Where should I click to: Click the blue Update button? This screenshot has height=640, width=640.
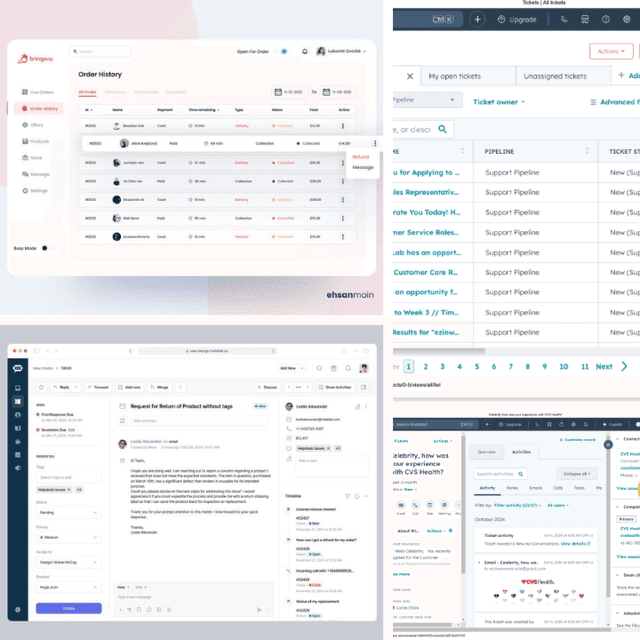(69, 607)
